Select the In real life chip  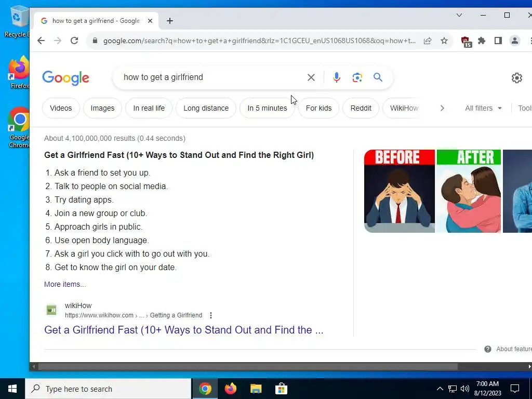(x=149, y=108)
